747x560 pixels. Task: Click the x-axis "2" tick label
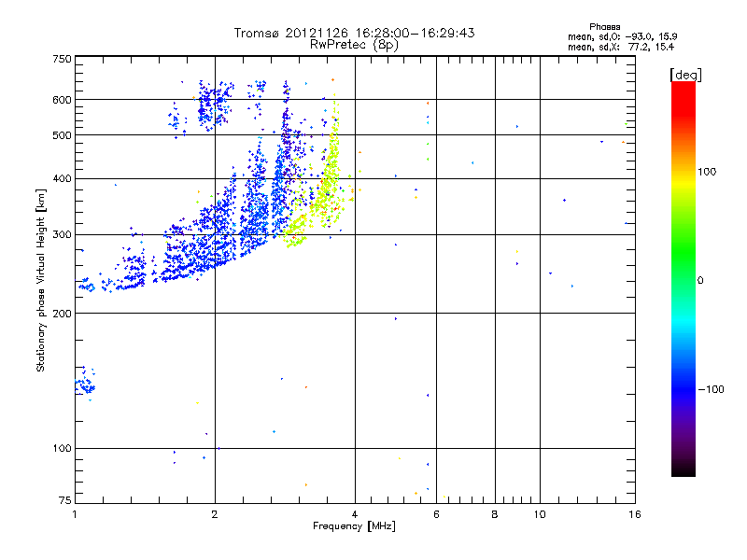[x=215, y=514]
